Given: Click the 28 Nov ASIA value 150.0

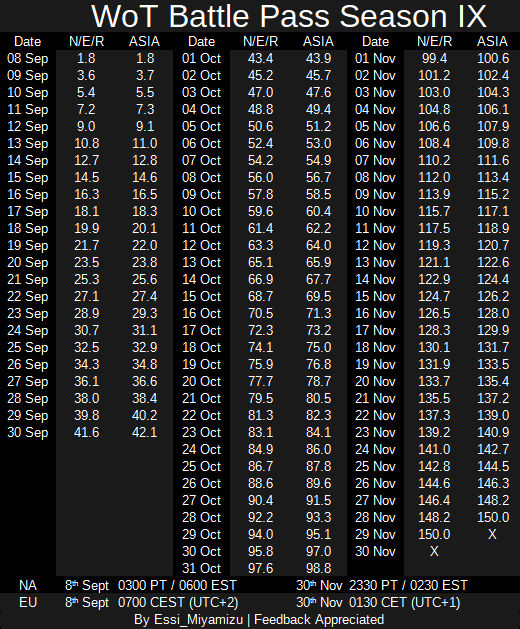Looking at the screenshot, I should tap(493, 517).
